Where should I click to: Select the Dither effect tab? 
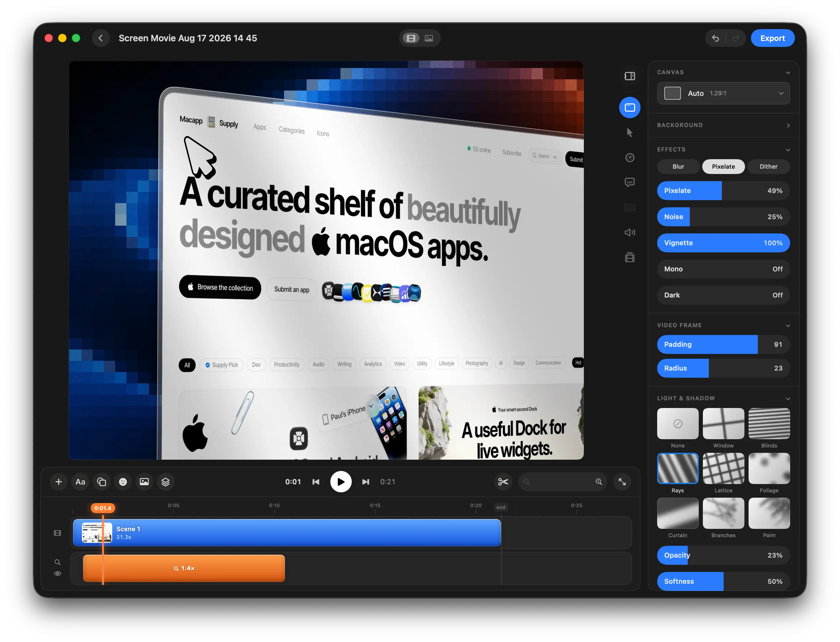tap(768, 167)
